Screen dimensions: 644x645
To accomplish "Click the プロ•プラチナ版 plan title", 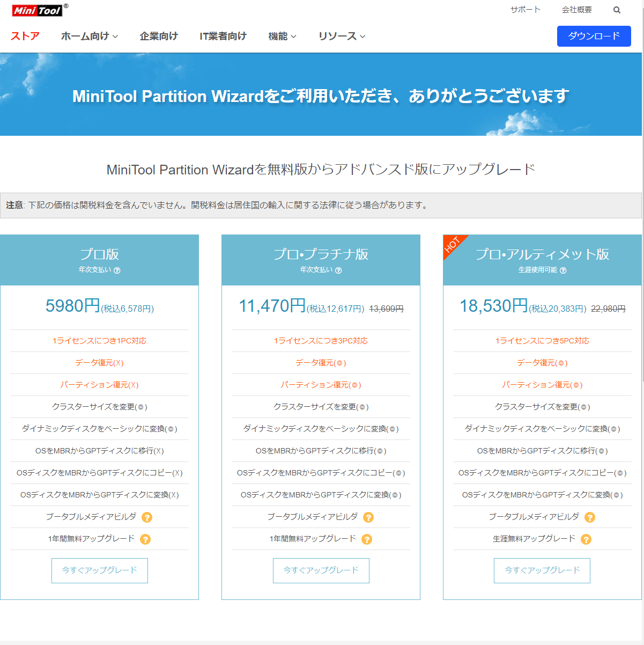I will click(x=321, y=254).
